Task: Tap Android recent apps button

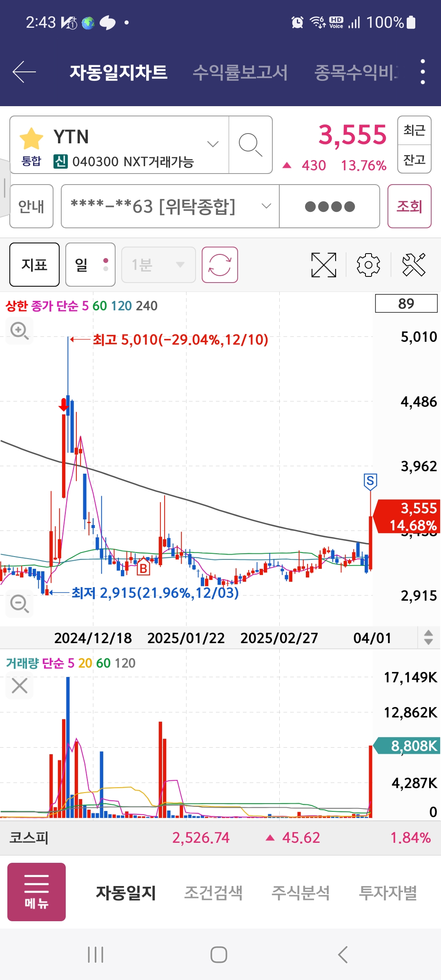Action: [96, 955]
